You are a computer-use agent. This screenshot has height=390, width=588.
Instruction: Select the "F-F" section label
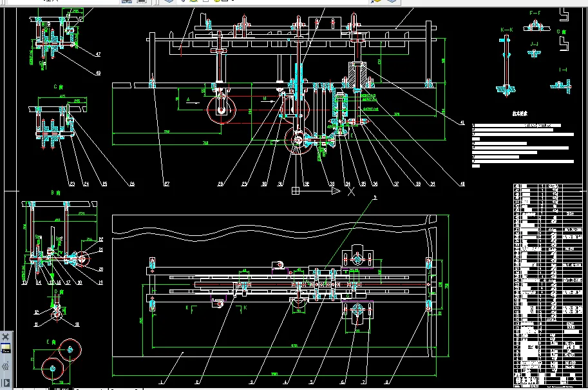point(535,13)
